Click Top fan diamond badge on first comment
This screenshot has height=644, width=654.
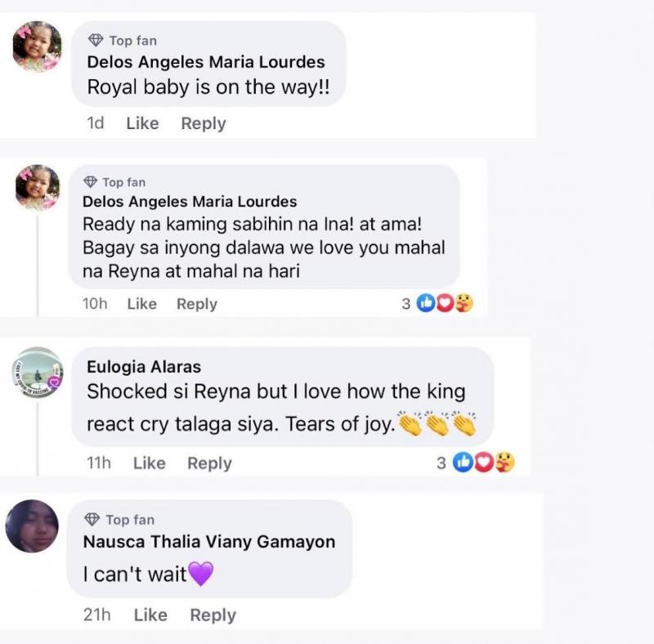click(x=96, y=41)
